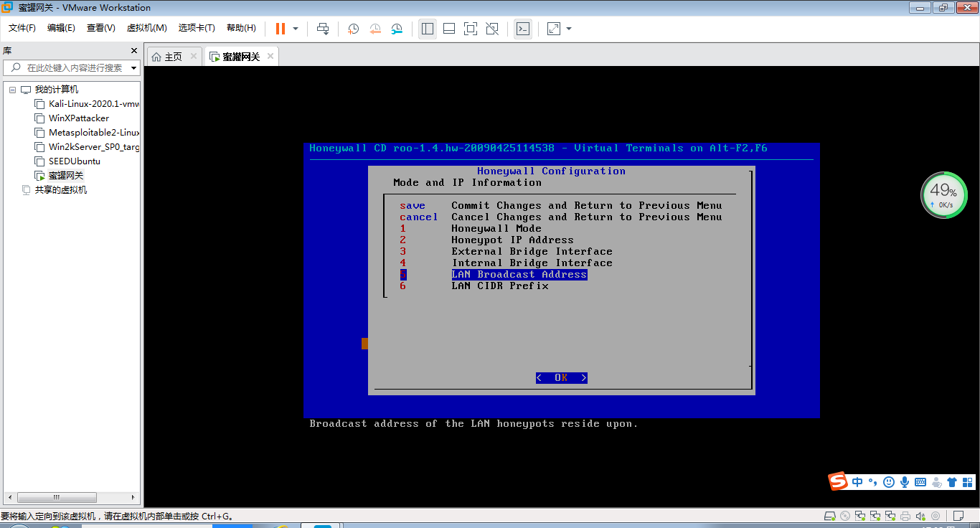Choose save Commit Changes menu entry

coord(561,206)
